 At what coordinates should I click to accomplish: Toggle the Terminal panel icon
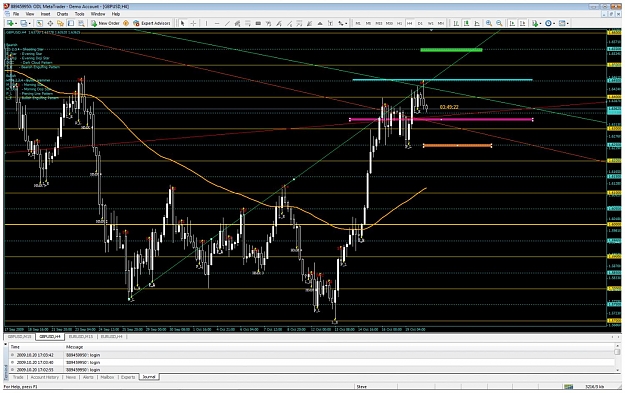(71, 23)
